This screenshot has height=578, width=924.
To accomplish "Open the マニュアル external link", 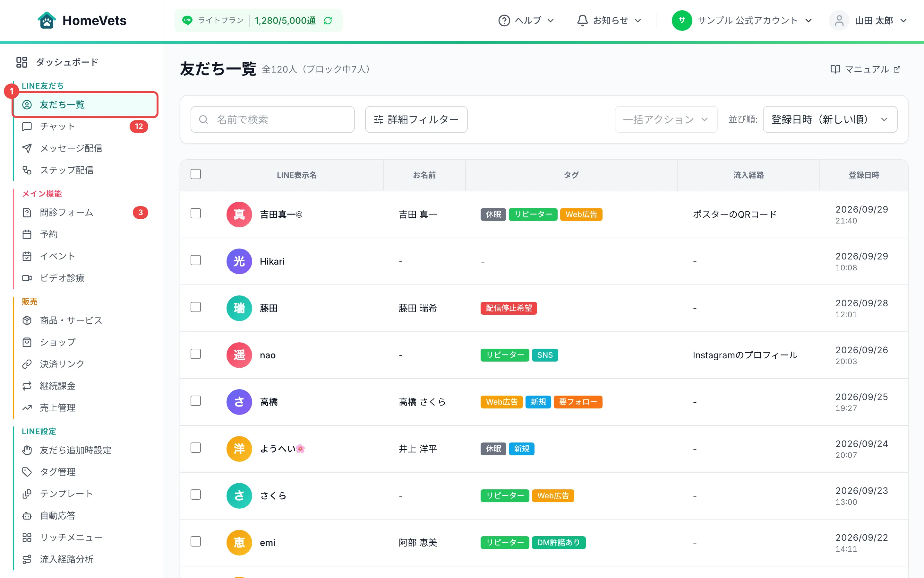I will click(866, 69).
